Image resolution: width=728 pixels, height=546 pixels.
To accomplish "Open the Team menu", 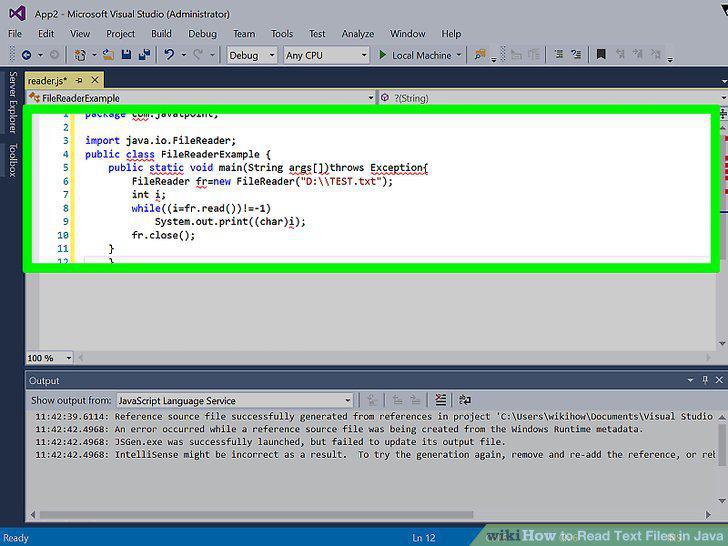I will 244,34.
